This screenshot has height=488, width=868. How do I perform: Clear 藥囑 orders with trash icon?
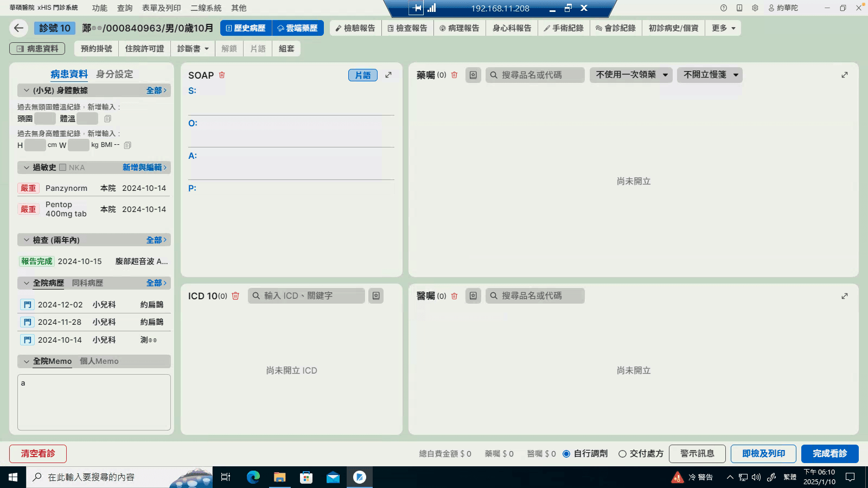pyautogui.click(x=455, y=75)
